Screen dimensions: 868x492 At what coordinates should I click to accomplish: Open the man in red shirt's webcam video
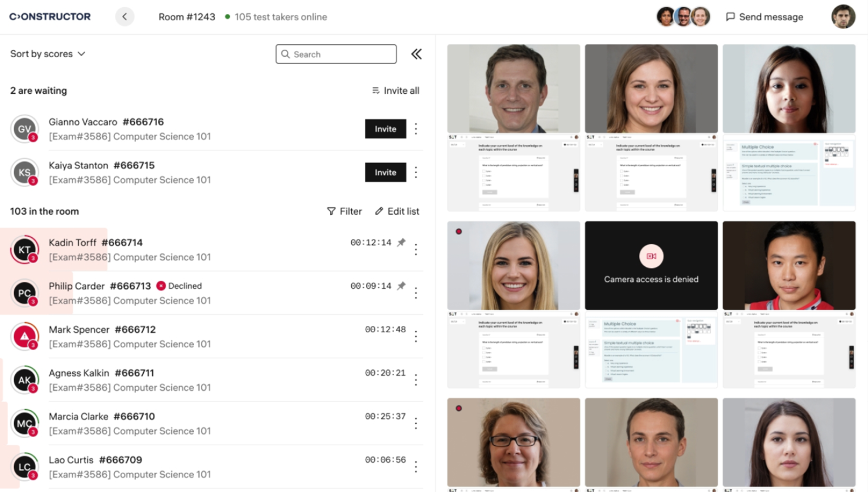[789, 265]
